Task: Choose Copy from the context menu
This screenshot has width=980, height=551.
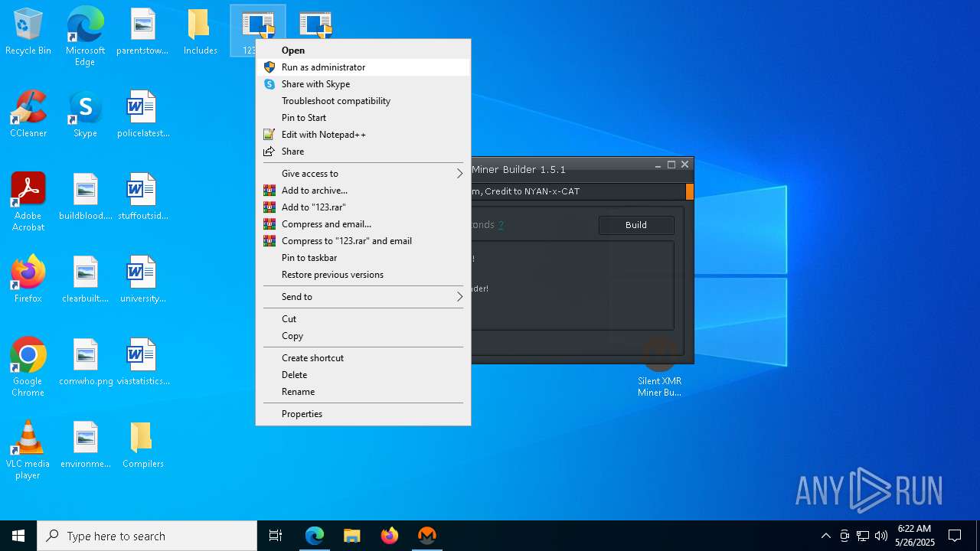Action: point(363,336)
